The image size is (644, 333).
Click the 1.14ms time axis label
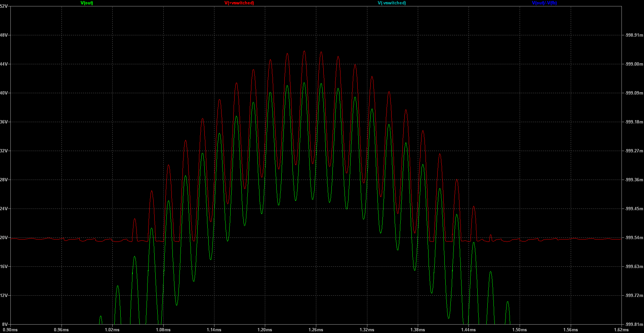214,330
